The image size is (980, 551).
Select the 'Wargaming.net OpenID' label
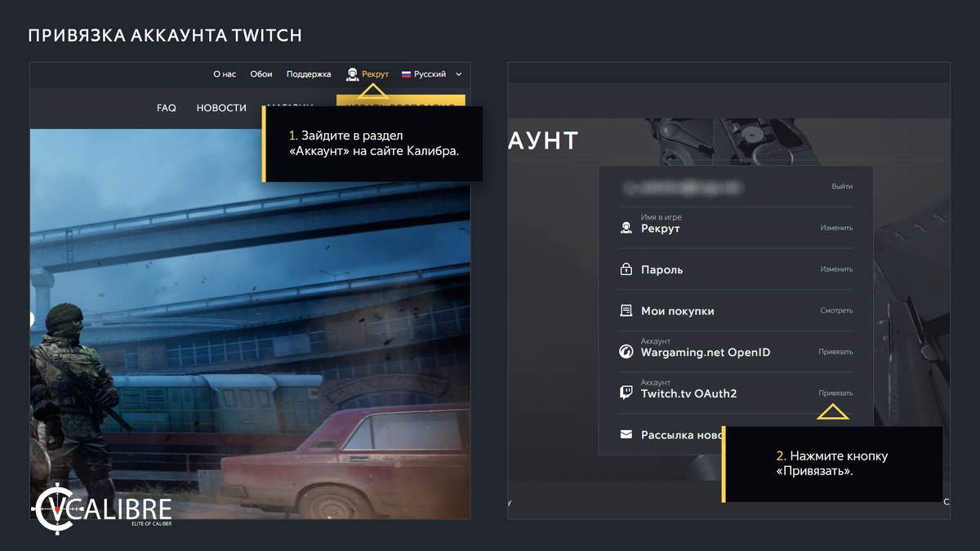(706, 353)
